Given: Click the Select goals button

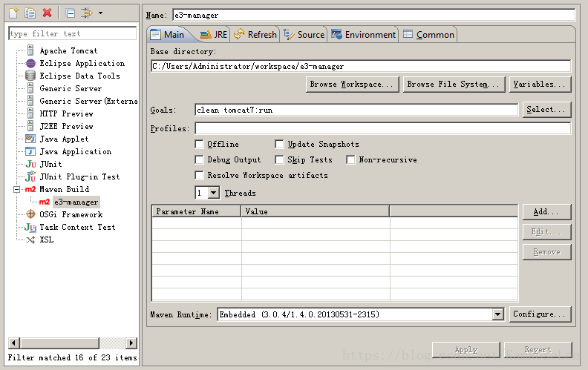Looking at the screenshot, I should (546, 109).
